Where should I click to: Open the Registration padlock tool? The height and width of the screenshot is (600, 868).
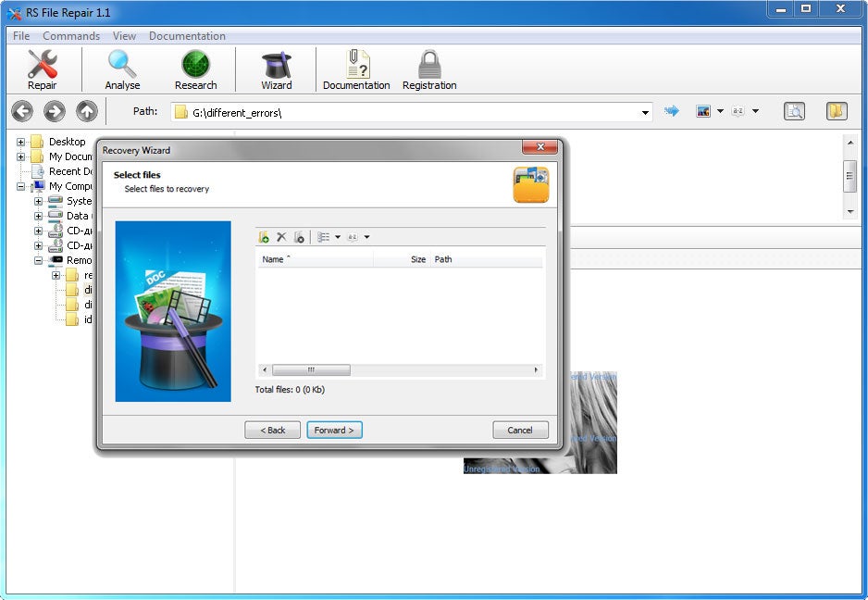tap(429, 69)
